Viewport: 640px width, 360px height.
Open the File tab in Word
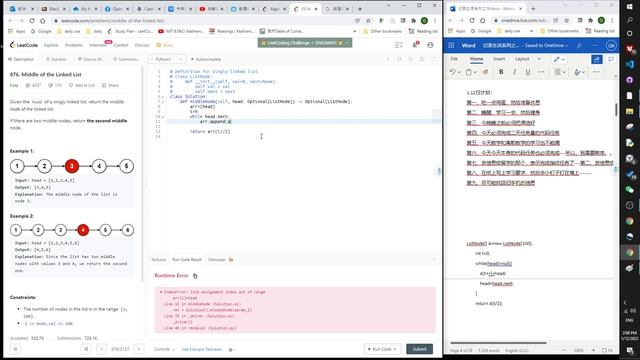point(454,59)
